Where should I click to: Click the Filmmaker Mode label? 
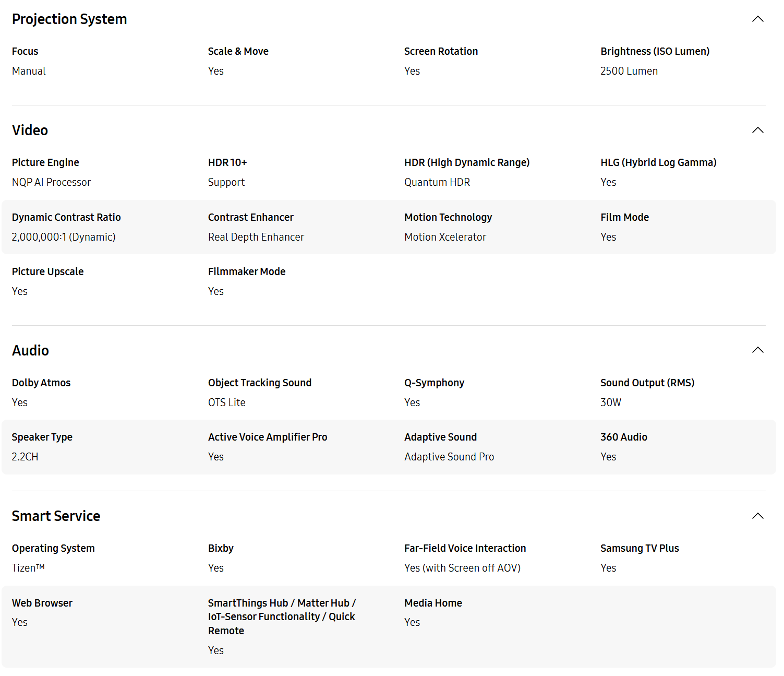click(x=247, y=271)
